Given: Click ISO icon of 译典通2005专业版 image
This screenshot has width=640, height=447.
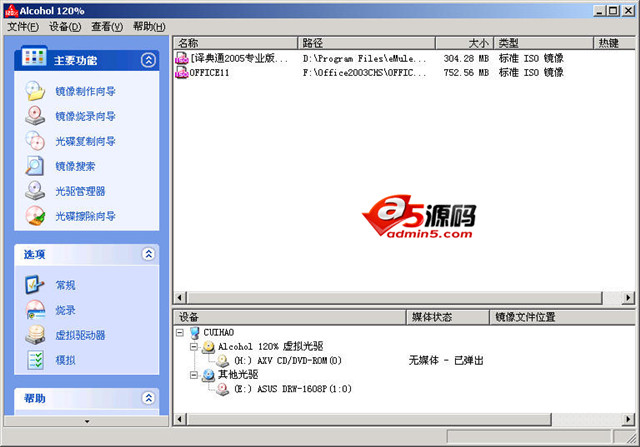Looking at the screenshot, I should (181, 58).
